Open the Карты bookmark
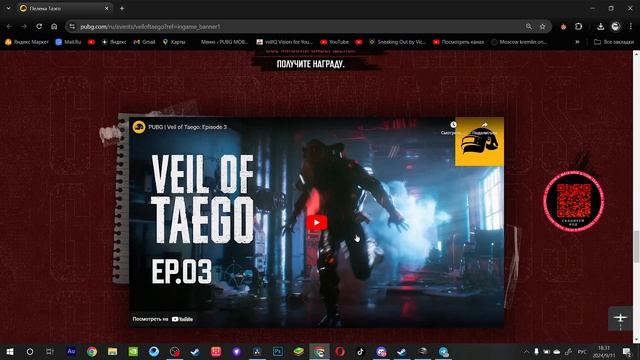This screenshot has width=640, height=360. click(x=174, y=42)
